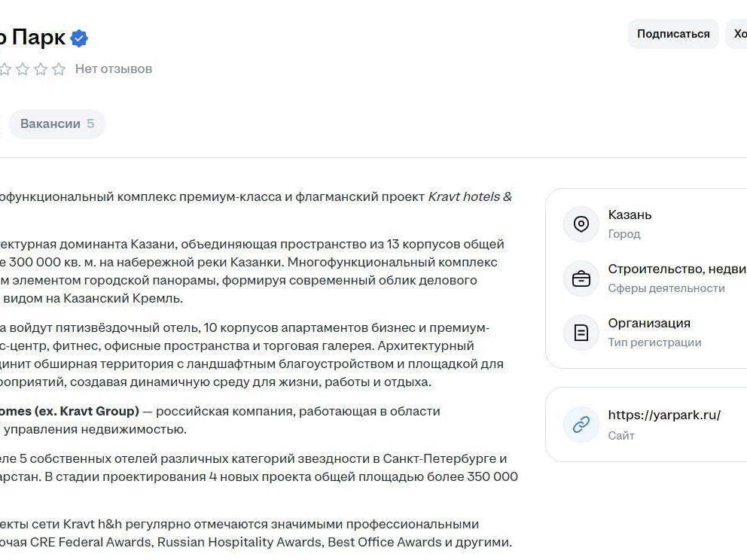Click the Тип регистрации caption

click(x=654, y=342)
